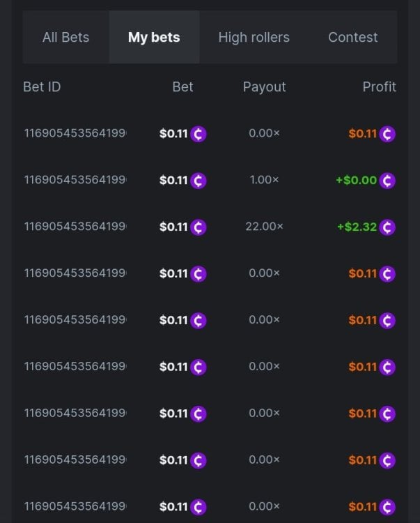Go to the Contest tab
This screenshot has height=523, width=420.
[x=352, y=38]
